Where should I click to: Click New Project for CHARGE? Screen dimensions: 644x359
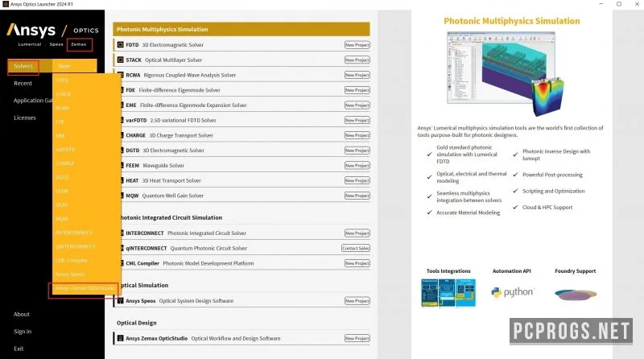tap(357, 135)
